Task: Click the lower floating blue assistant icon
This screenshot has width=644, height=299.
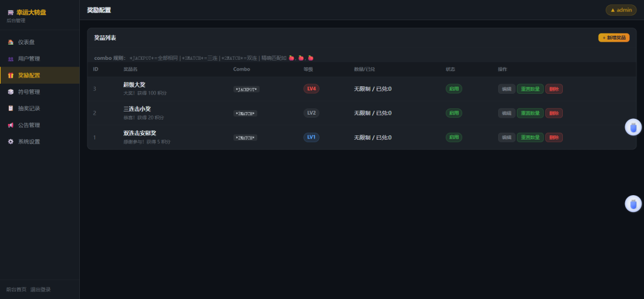Action: 633,203
